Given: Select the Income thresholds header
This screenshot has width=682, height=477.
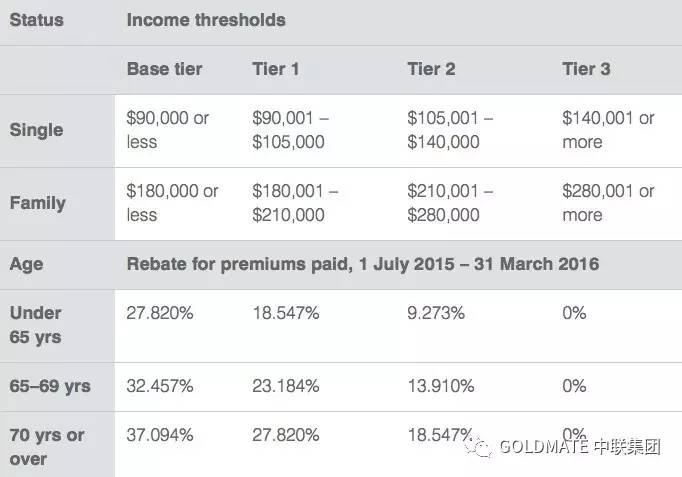Looking at the screenshot, I should (x=206, y=20).
